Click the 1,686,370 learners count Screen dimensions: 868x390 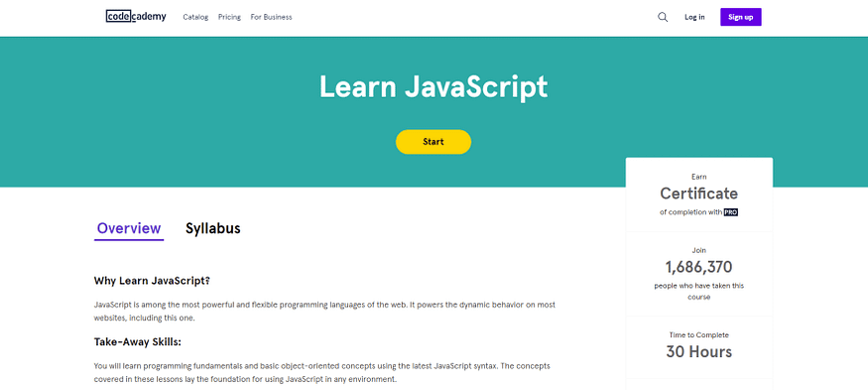[x=698, y=268]
